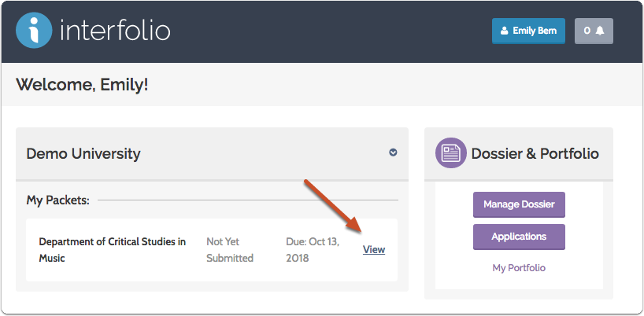
Task: Click the Demo University heading
Action: click(83, 154)
